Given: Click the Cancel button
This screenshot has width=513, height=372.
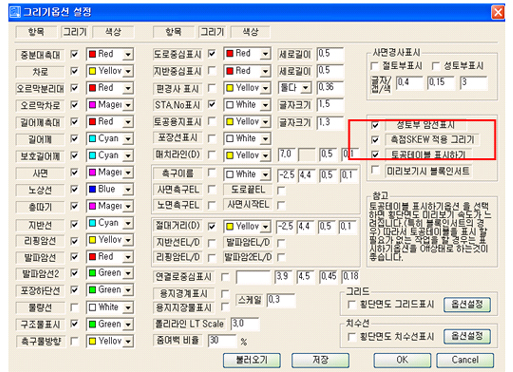Looking at the screenshot, I should (x=465, y=360).
